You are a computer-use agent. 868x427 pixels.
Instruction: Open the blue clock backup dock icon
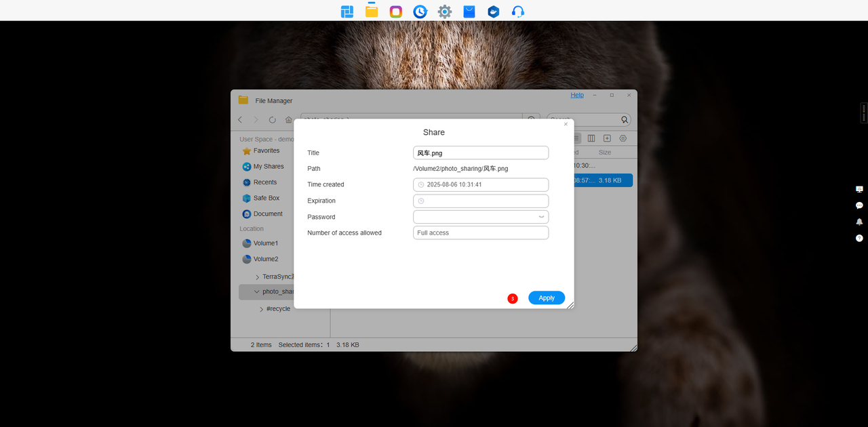[420, 12]
